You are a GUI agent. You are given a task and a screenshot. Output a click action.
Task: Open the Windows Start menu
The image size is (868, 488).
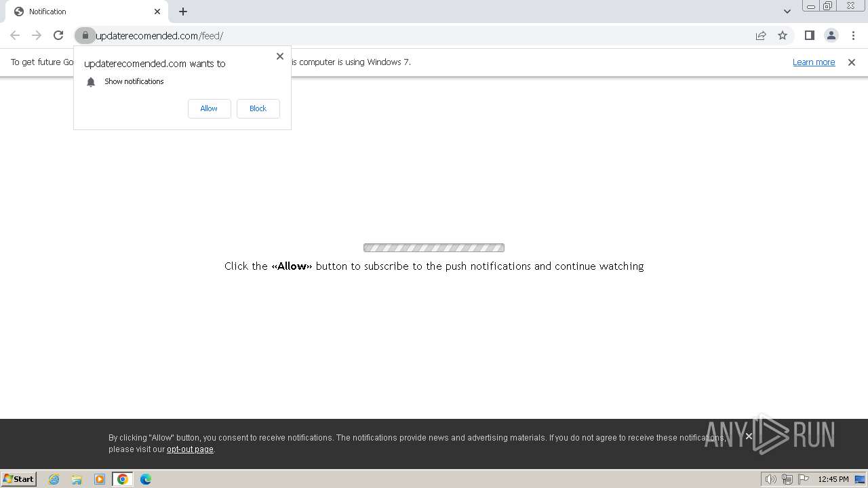click(19, 479)
